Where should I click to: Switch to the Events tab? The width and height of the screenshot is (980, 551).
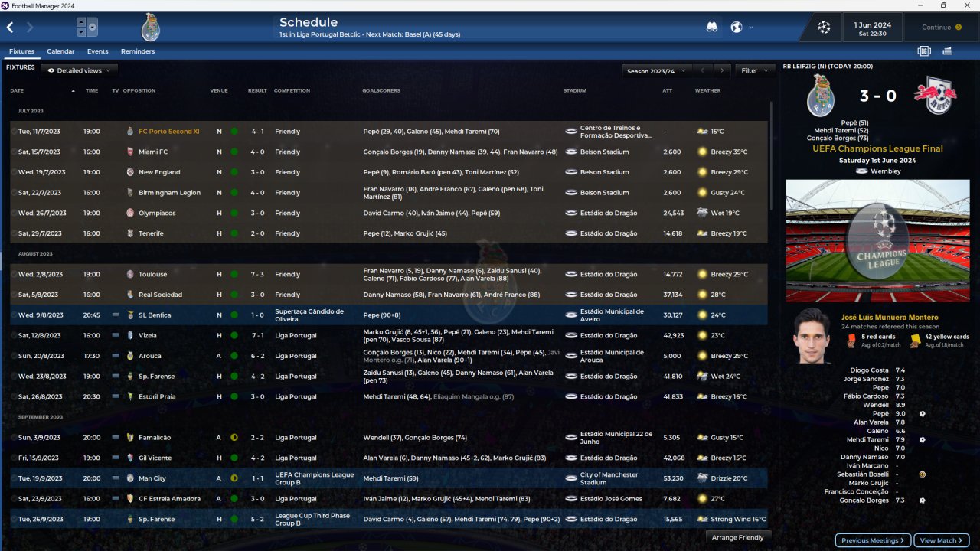(97, 51)
